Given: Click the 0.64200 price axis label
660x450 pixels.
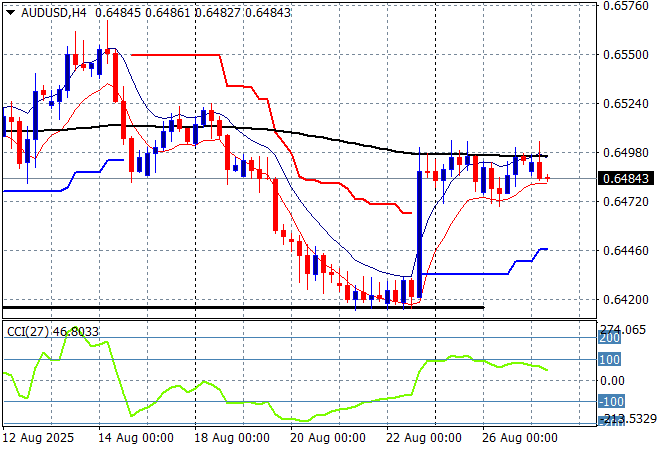Looking at the screenshot, I should pos(626,299).
